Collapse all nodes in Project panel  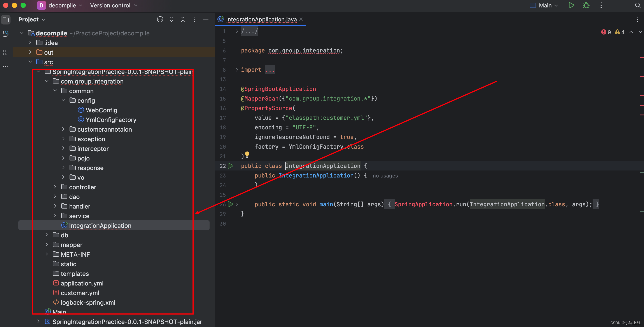tap(183, 19)
